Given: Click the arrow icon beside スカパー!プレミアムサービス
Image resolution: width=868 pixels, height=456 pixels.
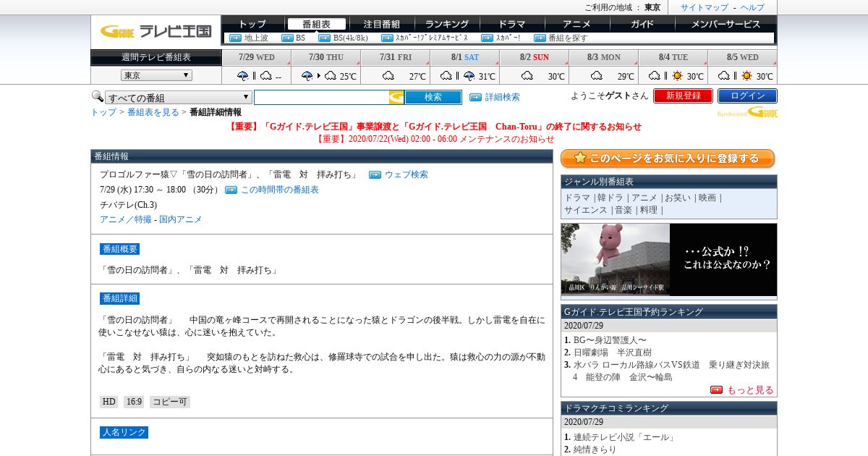Looking at the screenshot, I should (x=387, y=38).
